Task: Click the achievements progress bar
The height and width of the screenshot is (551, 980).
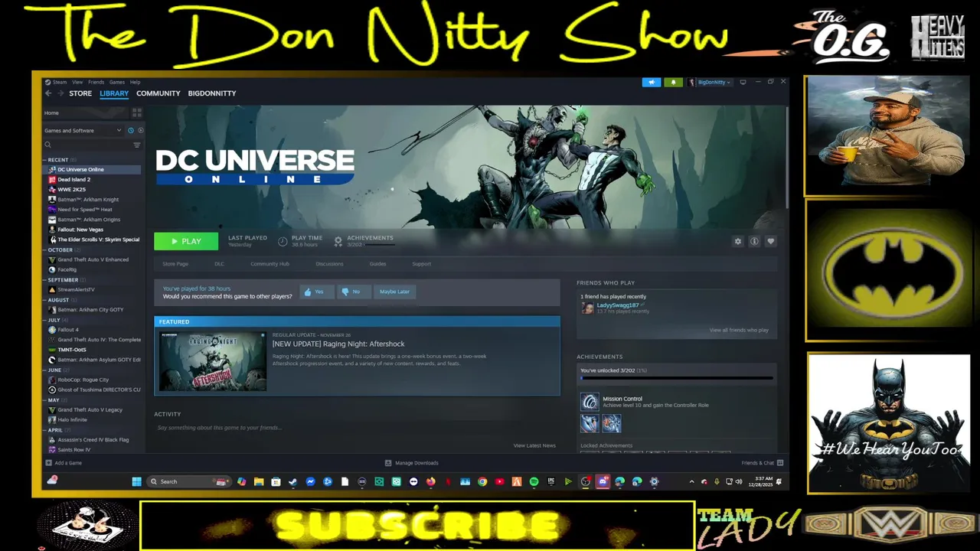Action: click(x=677, y=378)
